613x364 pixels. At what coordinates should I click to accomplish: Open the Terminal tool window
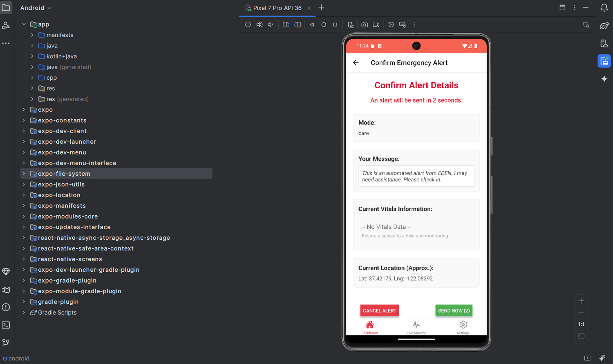[x=6, y=325]
